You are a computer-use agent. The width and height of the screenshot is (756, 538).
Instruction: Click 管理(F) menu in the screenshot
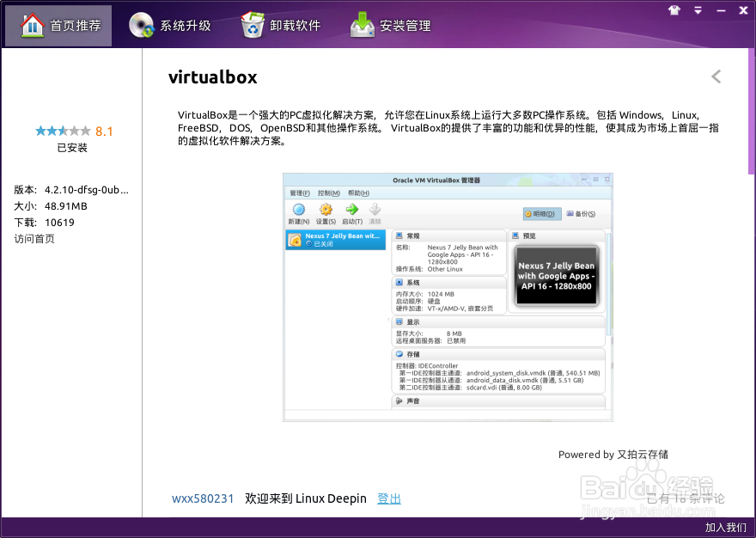pos(300,193)
